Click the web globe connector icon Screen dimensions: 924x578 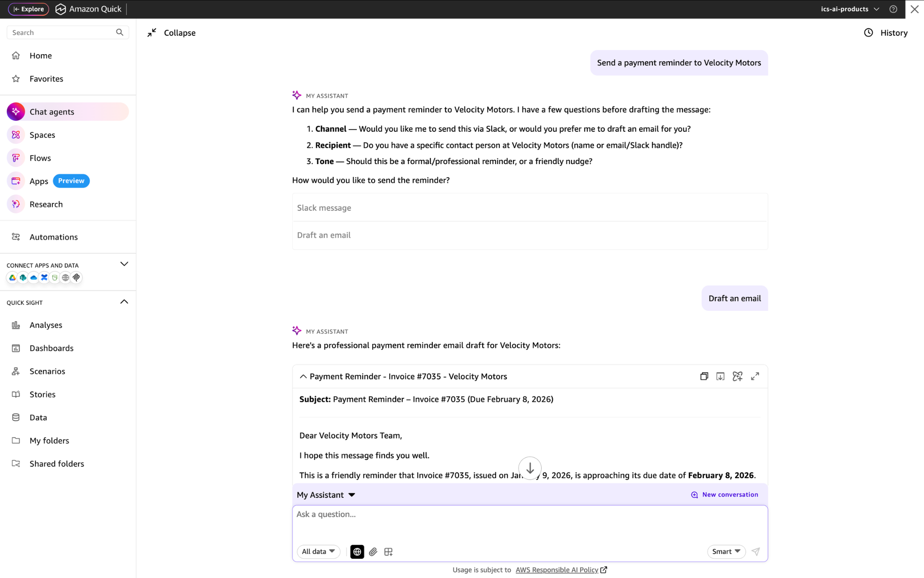[x=65, y=278]
